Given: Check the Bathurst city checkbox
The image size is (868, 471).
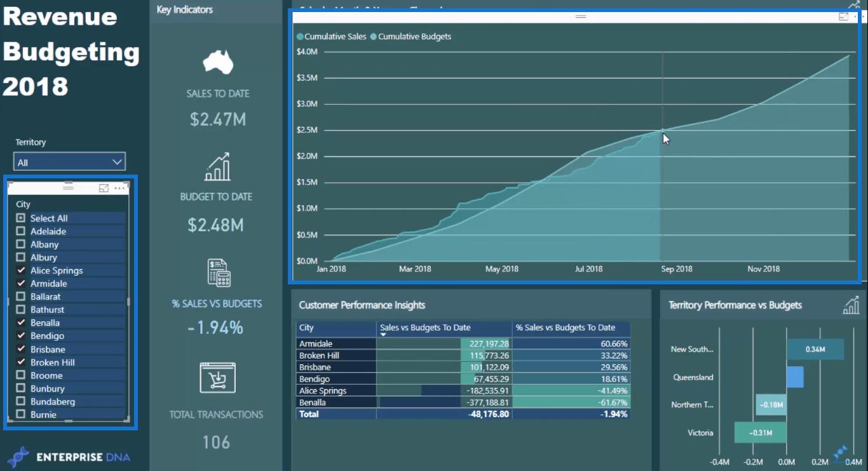Looking at the screenshot, I should click(21, 310).
